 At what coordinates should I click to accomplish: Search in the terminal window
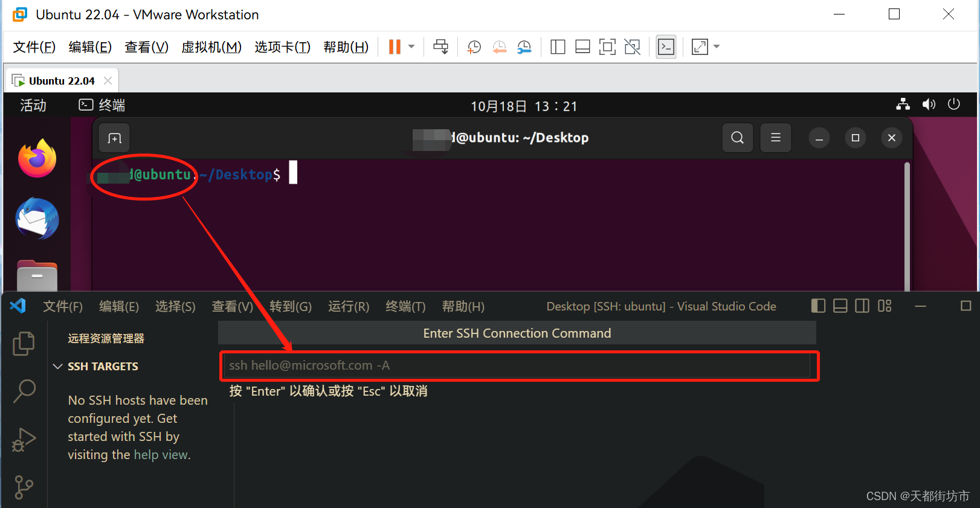738,138
